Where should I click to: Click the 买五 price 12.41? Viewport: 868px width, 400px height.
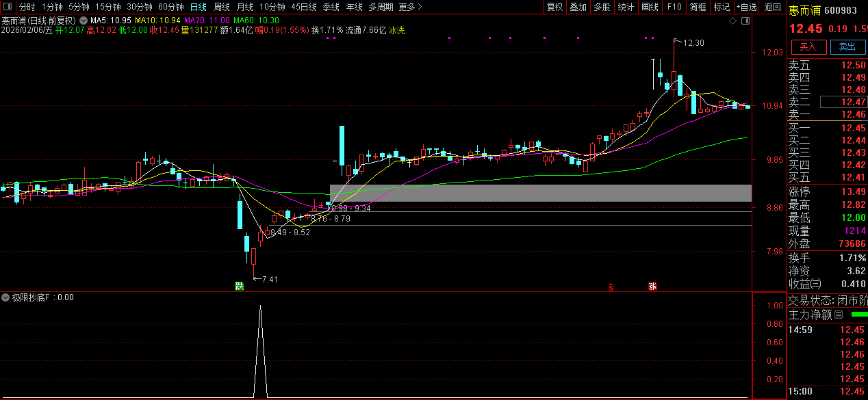853,177
